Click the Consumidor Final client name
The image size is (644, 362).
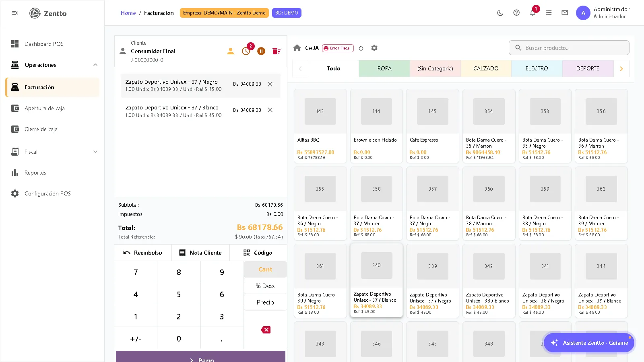[153, 51]
